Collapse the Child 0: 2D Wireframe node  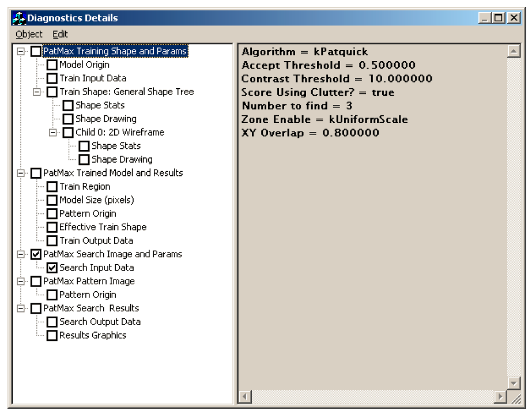coord(54,133)
